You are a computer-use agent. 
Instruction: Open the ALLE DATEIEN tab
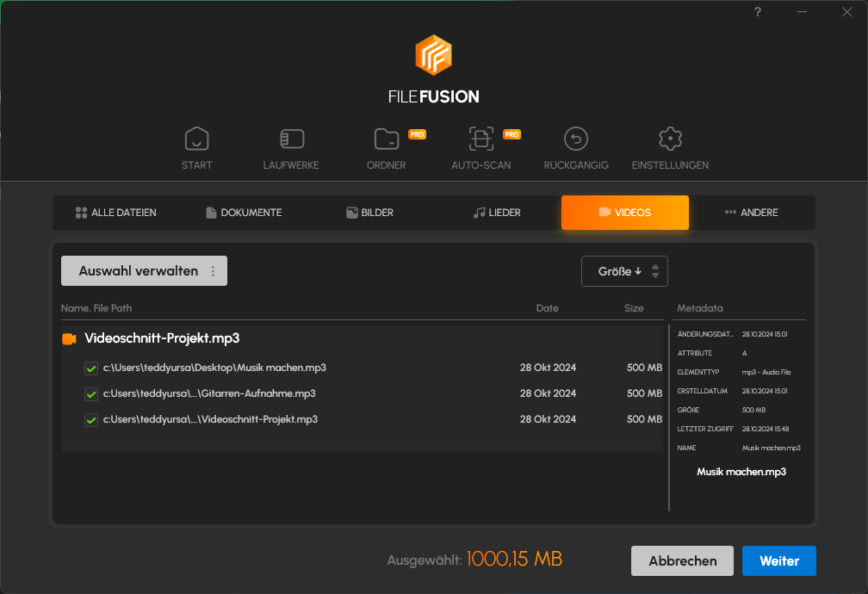115,212
